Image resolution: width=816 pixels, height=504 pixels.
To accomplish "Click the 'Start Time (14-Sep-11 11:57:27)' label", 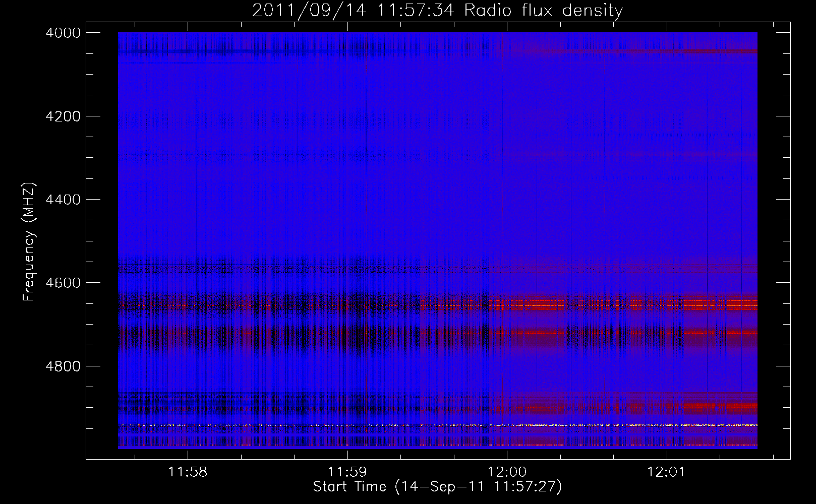I will pyautogui.click(x=437, y=487).
